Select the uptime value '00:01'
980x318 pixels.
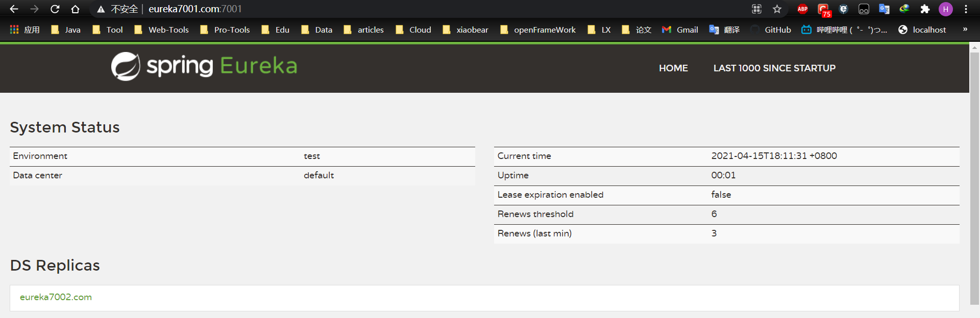(723, 175)
